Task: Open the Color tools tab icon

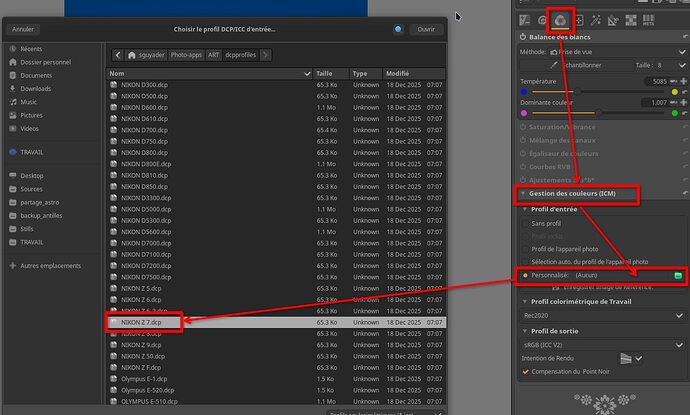Action: [x=560, y=20]
